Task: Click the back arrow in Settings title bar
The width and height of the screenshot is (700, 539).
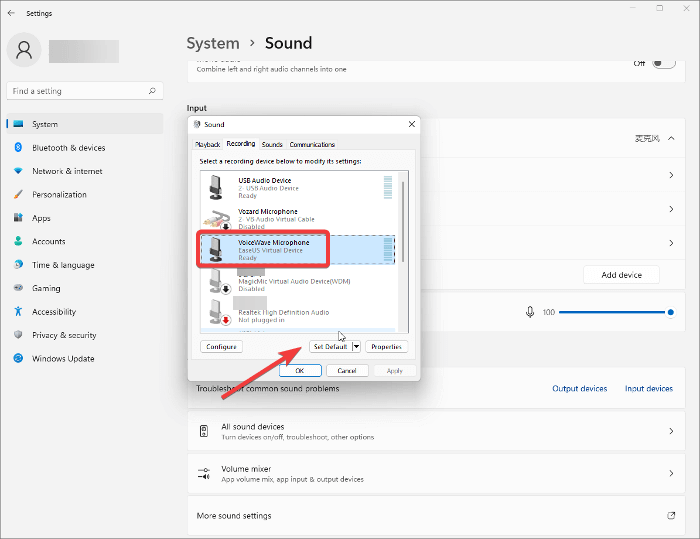Action: tap(11, 13)
